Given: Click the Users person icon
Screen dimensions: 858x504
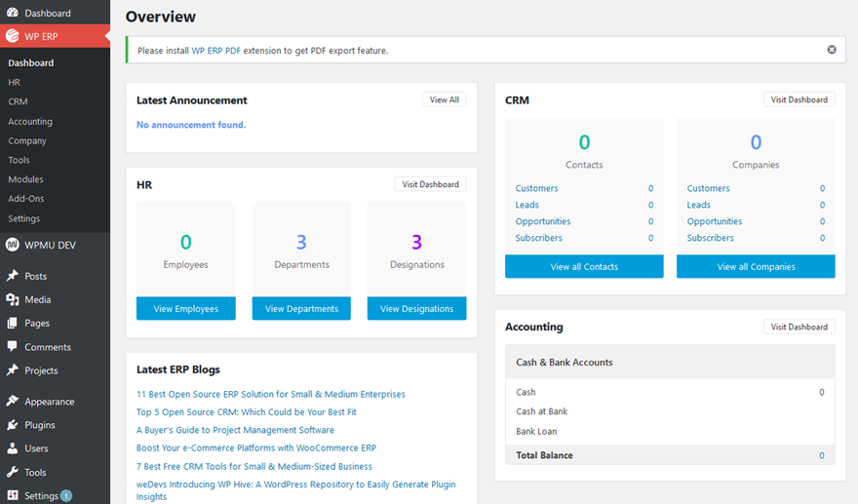Looking at the screenshot, I should click(x=12, y=448).
